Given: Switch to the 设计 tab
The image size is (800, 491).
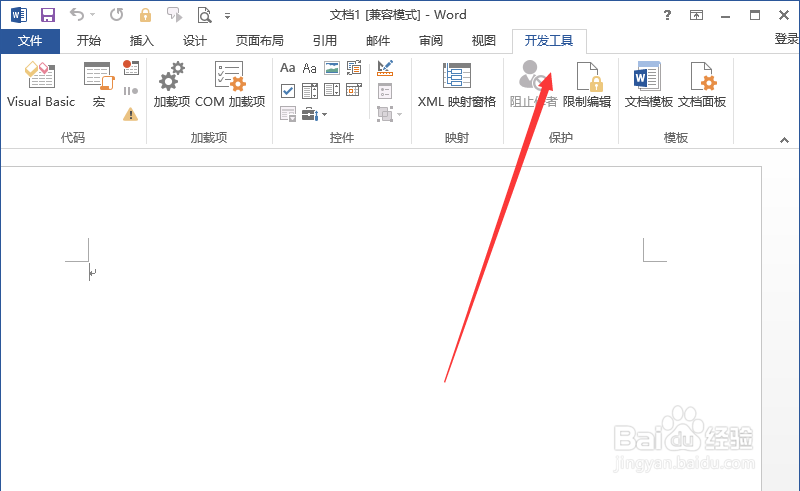Looking at the screenshot, I should coord(195,41).
